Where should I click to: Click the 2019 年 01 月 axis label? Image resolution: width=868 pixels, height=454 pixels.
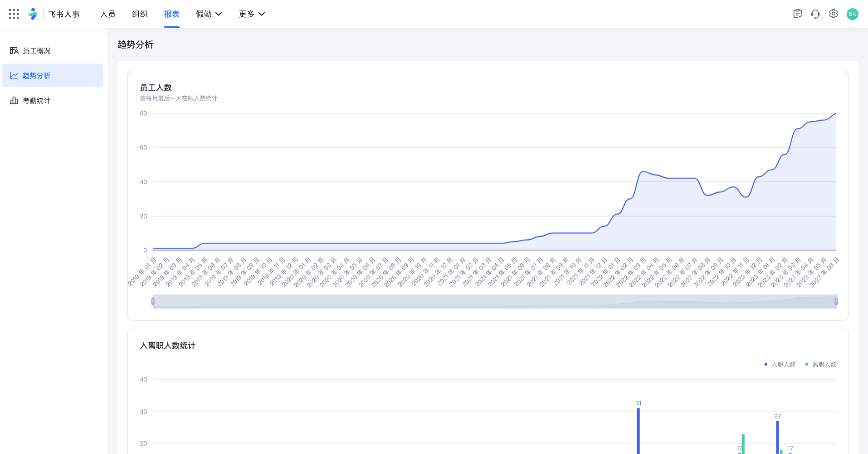click(142, 271)
